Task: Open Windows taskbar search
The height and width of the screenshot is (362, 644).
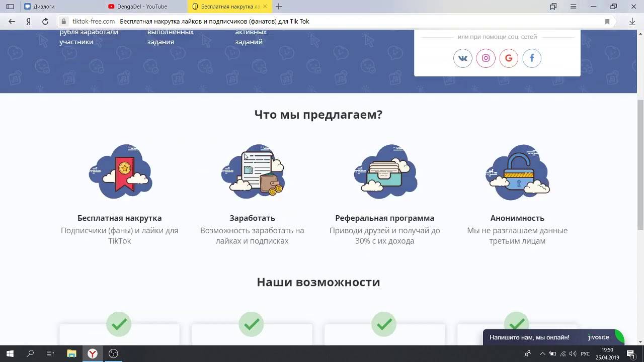Action: pos(30,353)
